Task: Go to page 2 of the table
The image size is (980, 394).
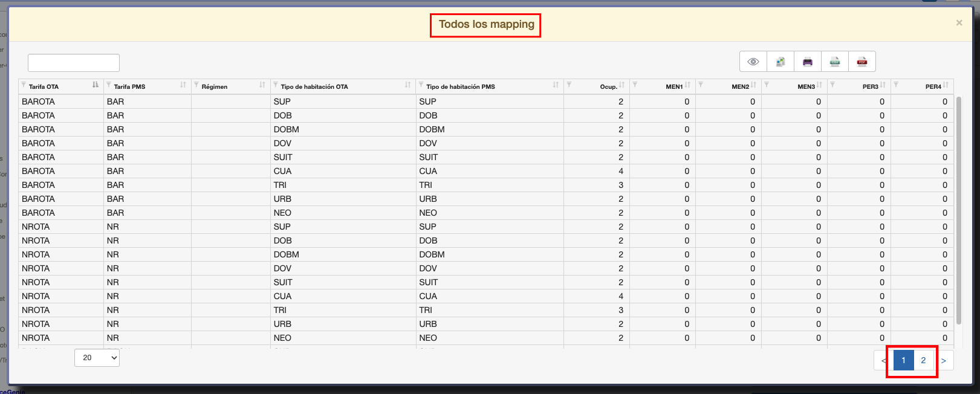Action: pos(923,361)
